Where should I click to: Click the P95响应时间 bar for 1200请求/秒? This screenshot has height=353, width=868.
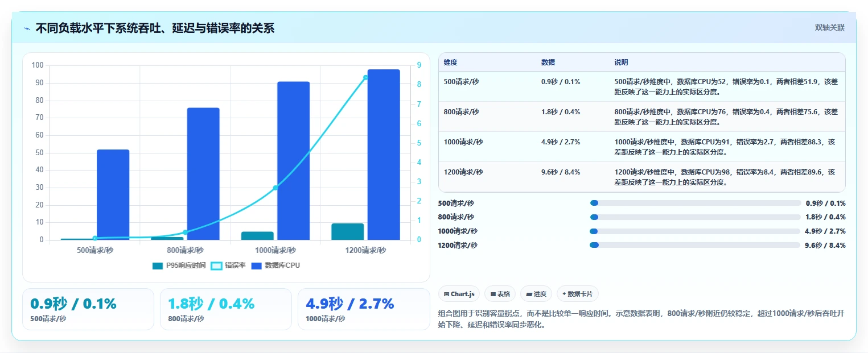coord(348,231)
